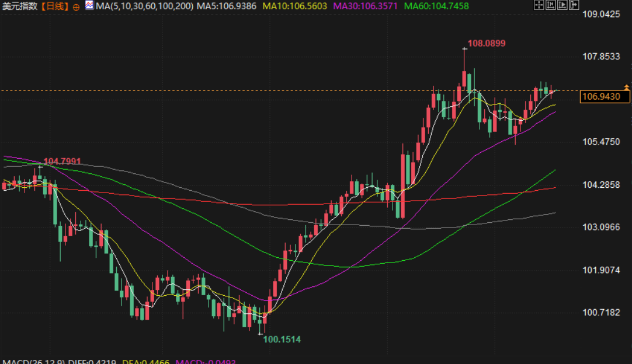This screenshot has height=364, width=632.
Task: Click the DEA:0.4466 label in MACD panel
Action: (x=145, y=361)
